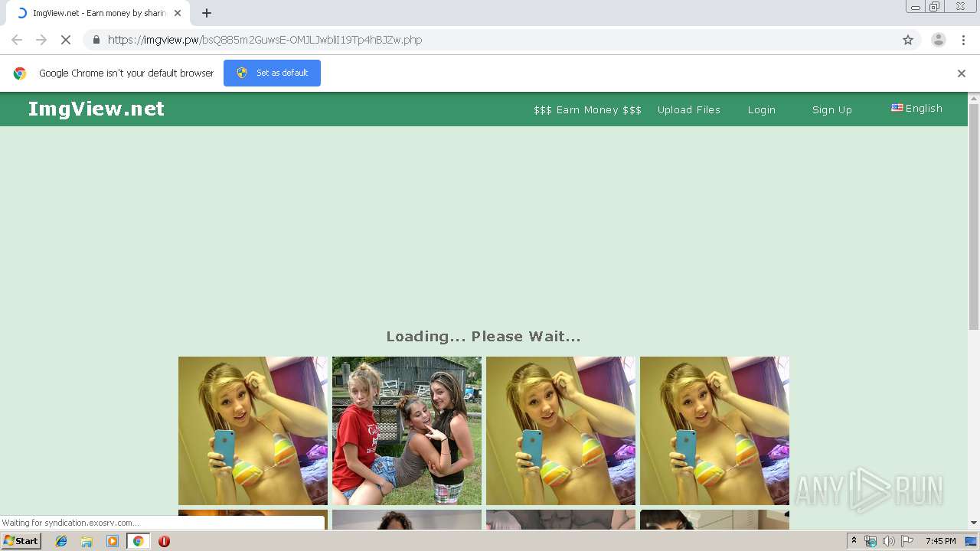Launch Internet Explorer from the taskbar
The height and width of the screenshot is (551, 980).
pos(61,541)
